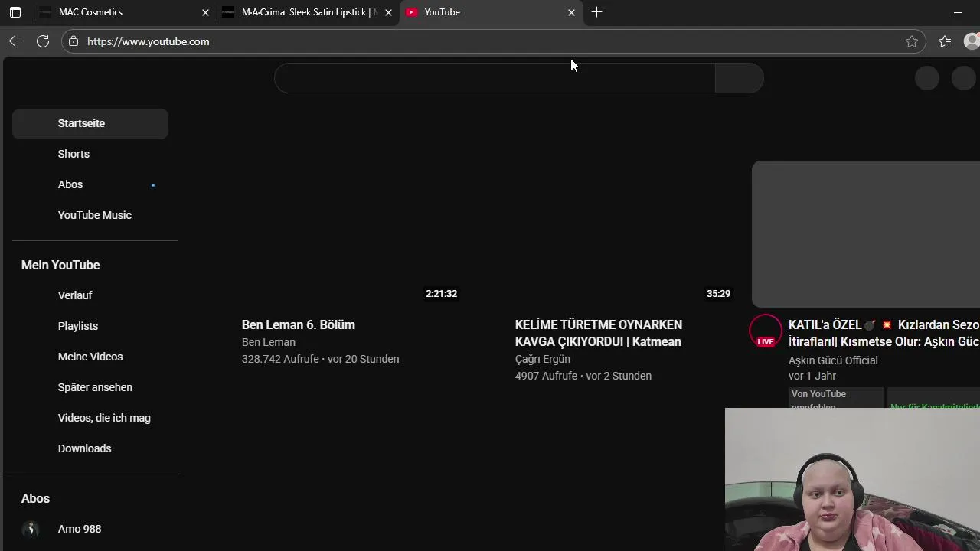
Task: Click the 328.742 Aufrufe · vor 20 Stunden text
Action: [x=321, y=359]
